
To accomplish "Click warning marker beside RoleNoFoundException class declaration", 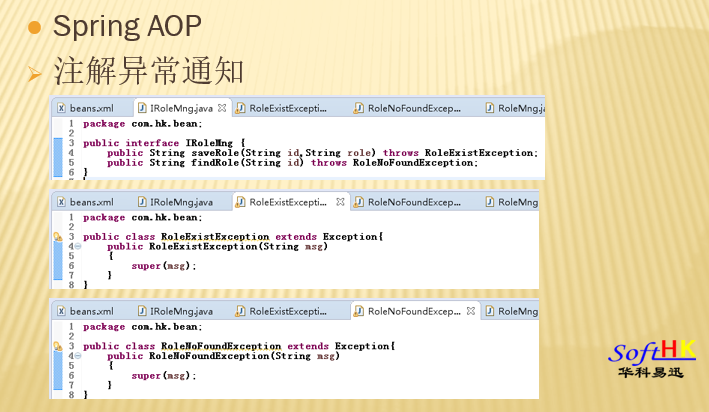I will pos(58,346).
